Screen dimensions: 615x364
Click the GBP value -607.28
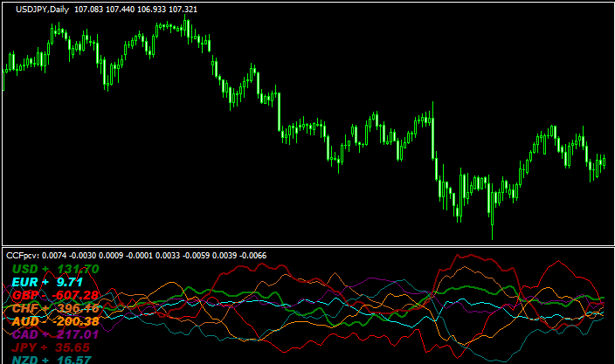point(74,295)
